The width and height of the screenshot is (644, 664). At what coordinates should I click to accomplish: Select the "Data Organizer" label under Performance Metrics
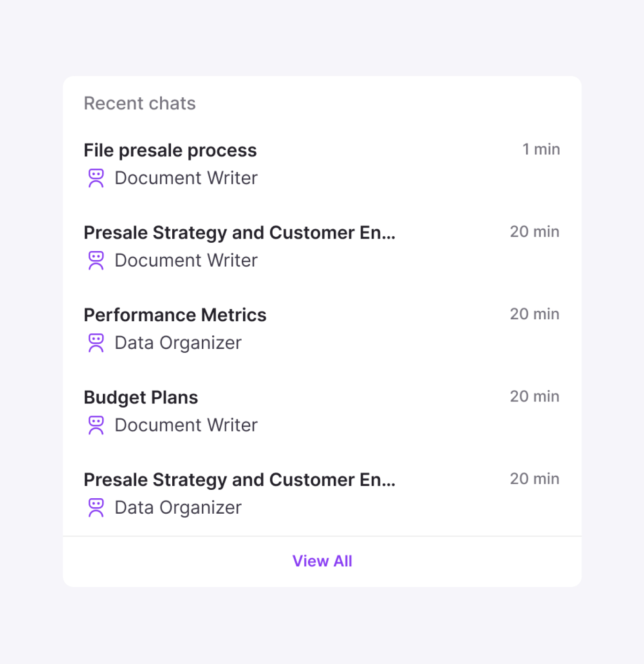(x=177, y=342)
